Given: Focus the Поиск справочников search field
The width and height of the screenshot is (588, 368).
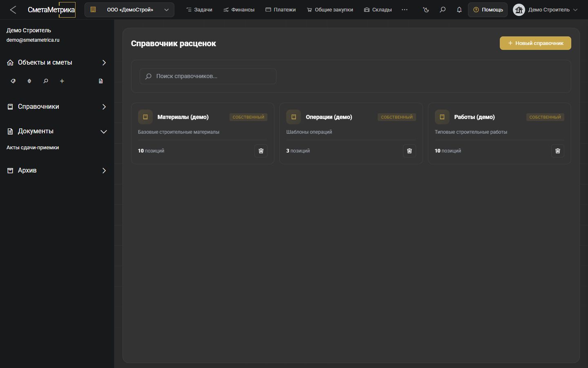Looking at the screenshot, I should pos(208,76).
